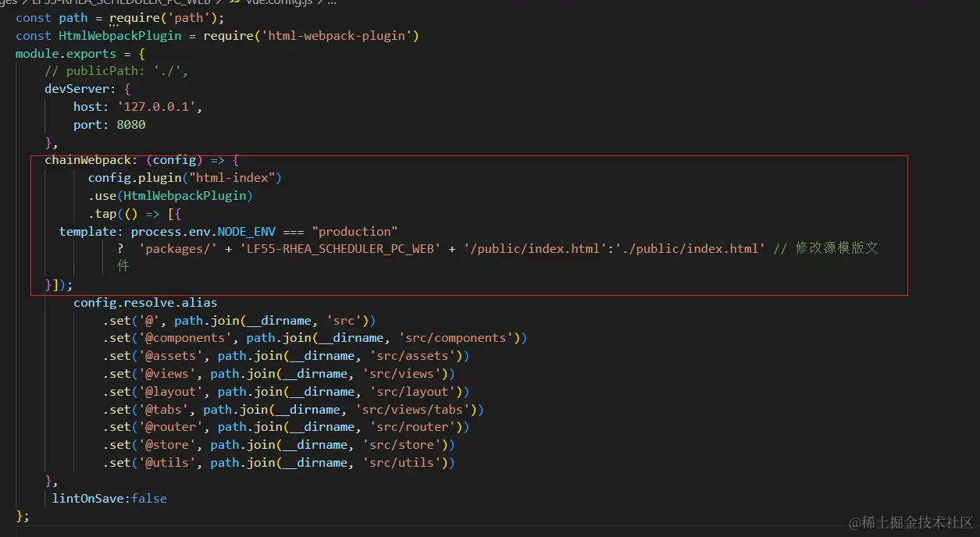Click the '@views' alias string
Viewport: 980px width, 537px height.
point(167,374)
